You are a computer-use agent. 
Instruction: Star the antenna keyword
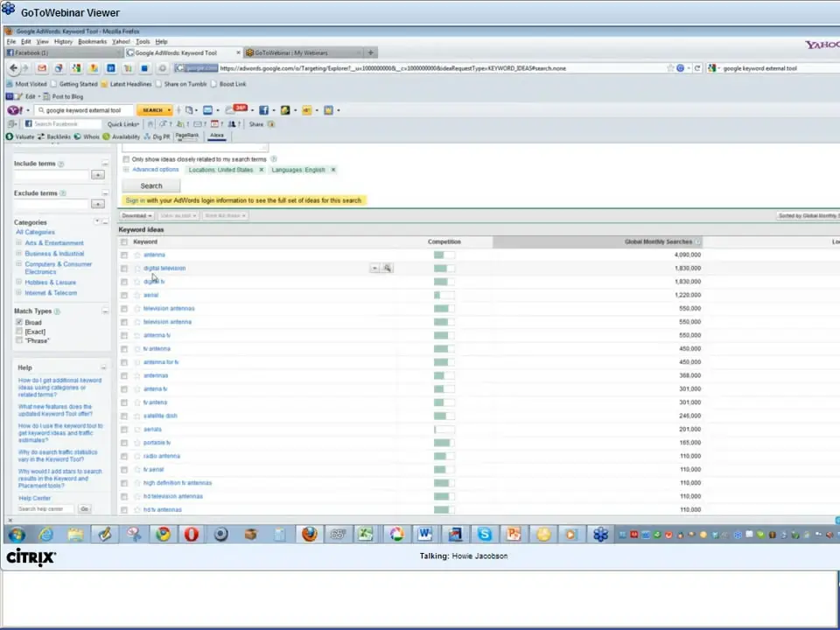(137, 255)
